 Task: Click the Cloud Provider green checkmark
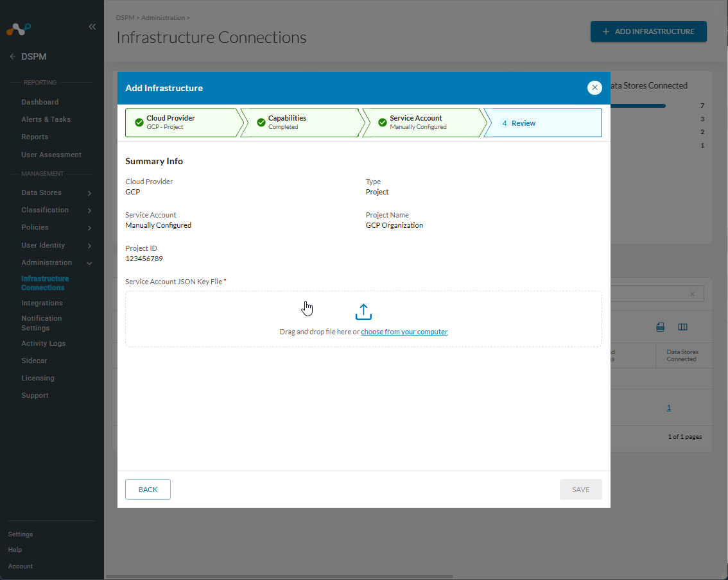139,123
